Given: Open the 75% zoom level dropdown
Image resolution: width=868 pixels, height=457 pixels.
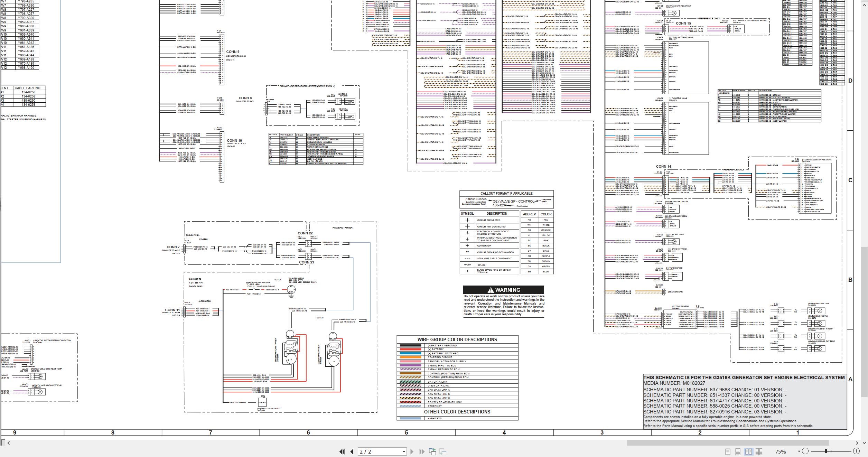Looking at the screenshot, I should (x=799, y=451).
